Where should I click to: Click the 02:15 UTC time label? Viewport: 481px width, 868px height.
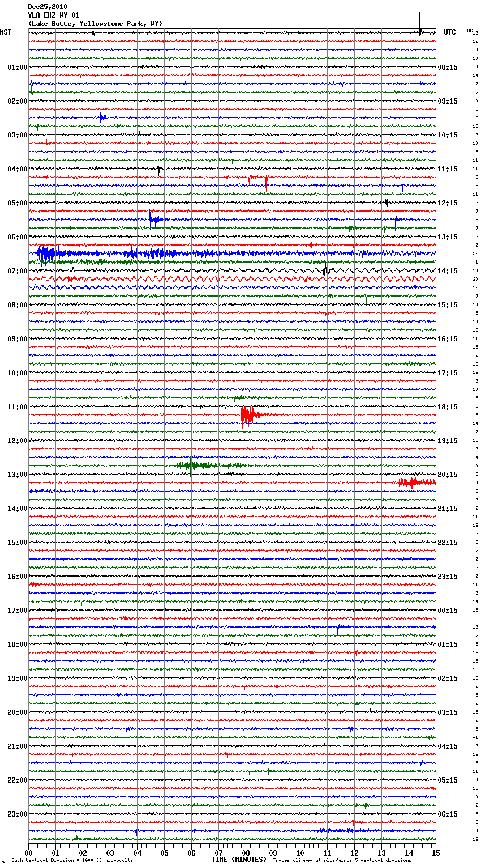pos(448,678)
